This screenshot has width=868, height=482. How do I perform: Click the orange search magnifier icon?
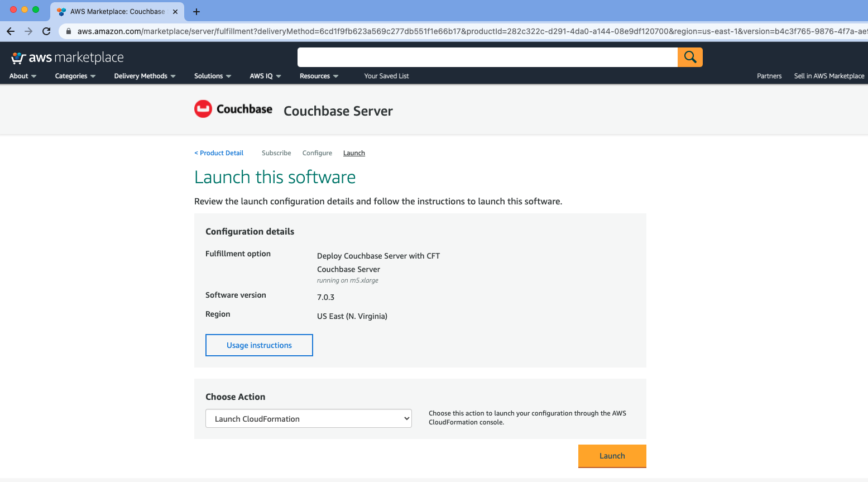690,56
